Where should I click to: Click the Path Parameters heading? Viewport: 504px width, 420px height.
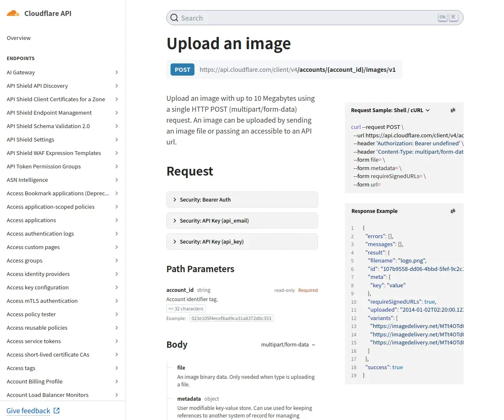click(200, 269)
